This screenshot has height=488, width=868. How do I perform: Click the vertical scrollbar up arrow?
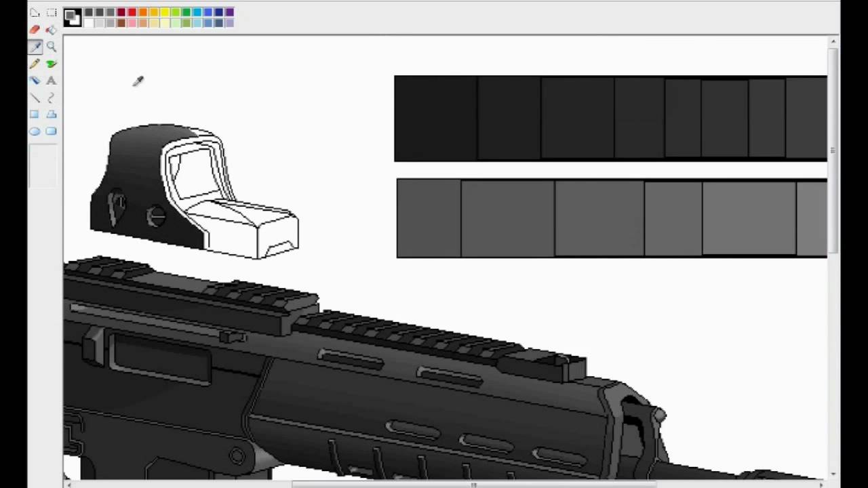pos(833,42)
